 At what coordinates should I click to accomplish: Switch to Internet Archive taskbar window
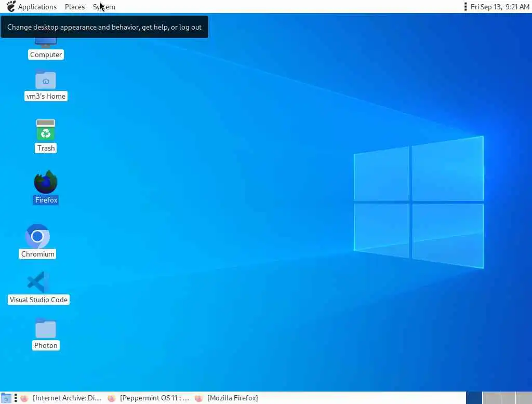61,398
